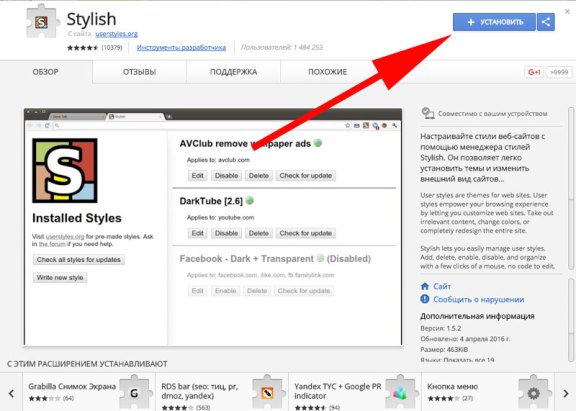Viewport: 576px width, 411px height.
Task: Click the G+1 button
Action: coord(534,72)
